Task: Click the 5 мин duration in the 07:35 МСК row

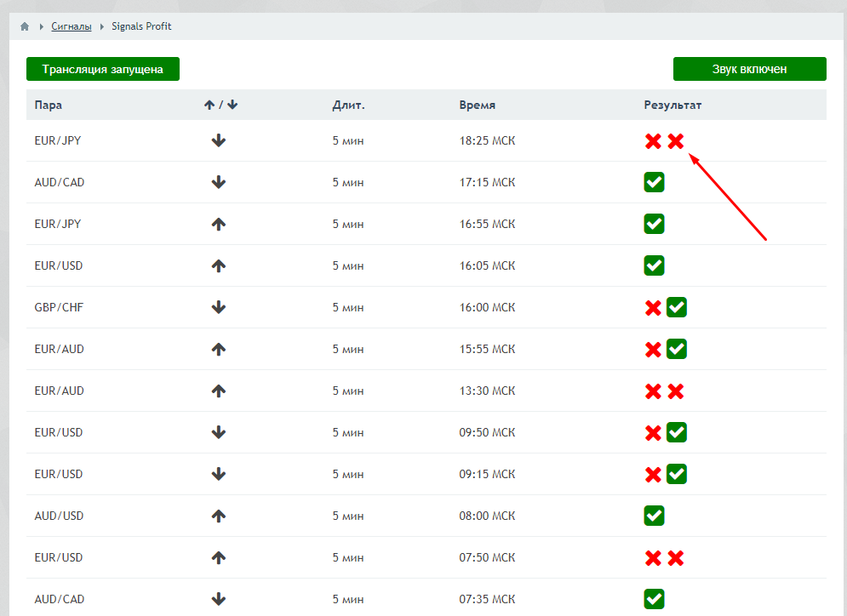Action: pos(348,599)
